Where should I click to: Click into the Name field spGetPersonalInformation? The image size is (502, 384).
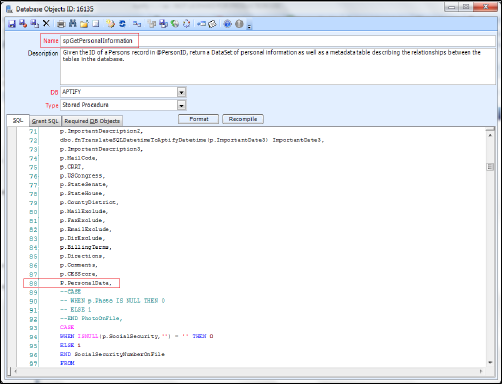(278, 41)
